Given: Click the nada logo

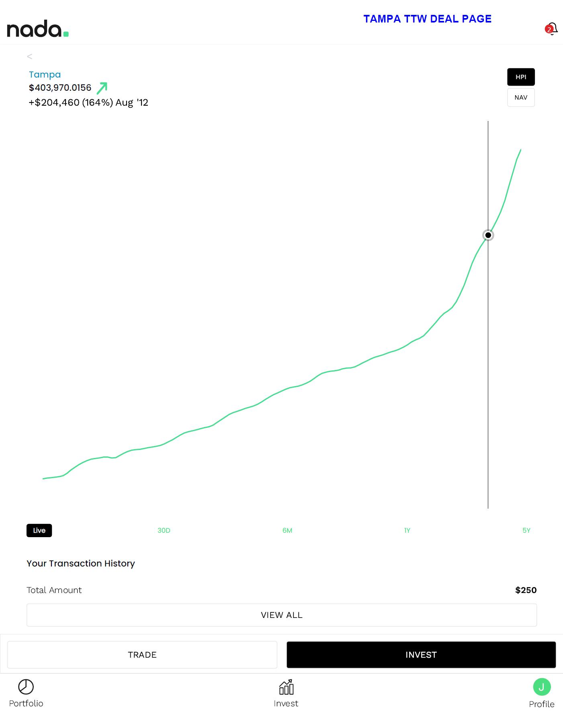Looking at the screenshot, I should 38,29.
